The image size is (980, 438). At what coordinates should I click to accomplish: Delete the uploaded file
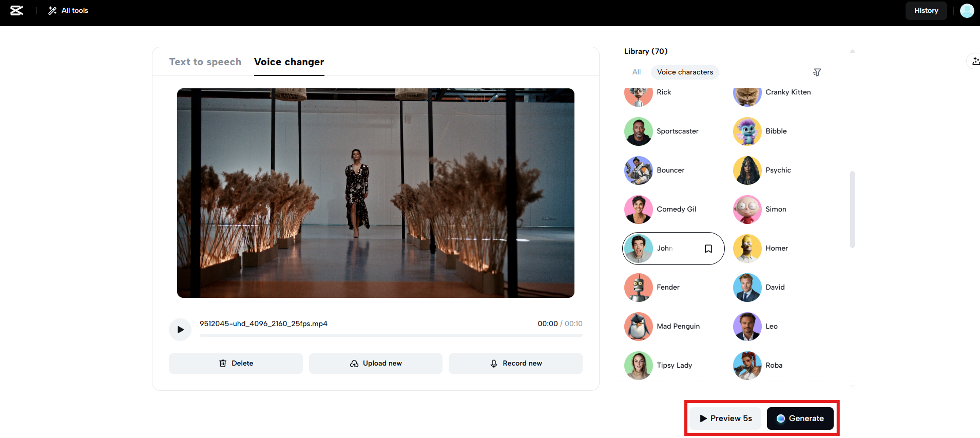tap(236, 364)
